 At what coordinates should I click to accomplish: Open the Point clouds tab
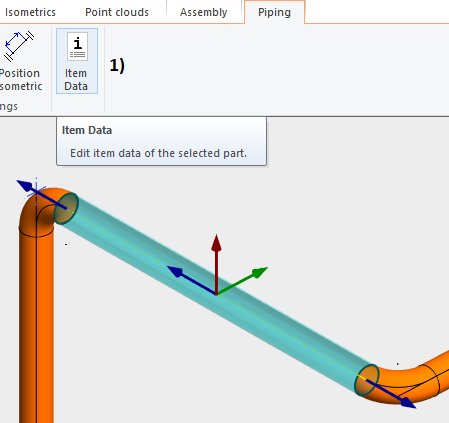pos(117,12)
